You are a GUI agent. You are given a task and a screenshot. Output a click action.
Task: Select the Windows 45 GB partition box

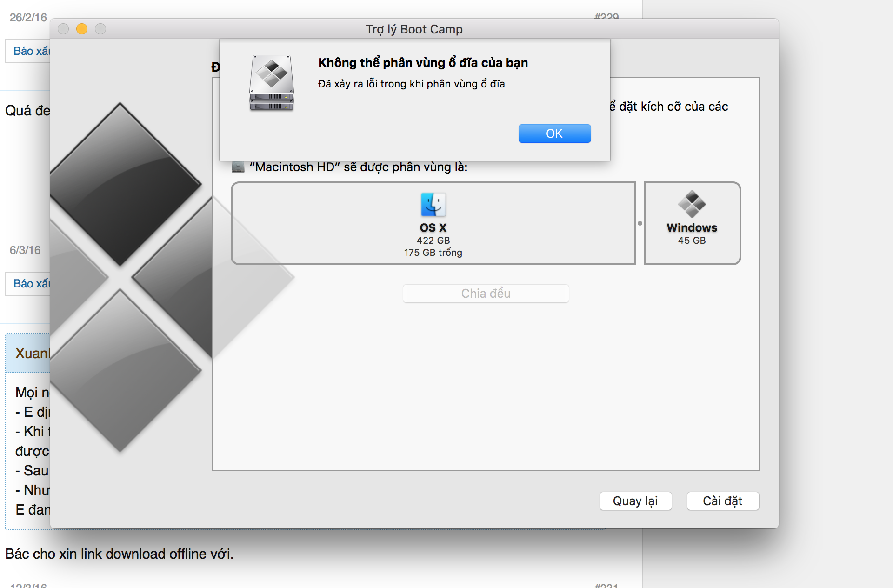point(692,223)
